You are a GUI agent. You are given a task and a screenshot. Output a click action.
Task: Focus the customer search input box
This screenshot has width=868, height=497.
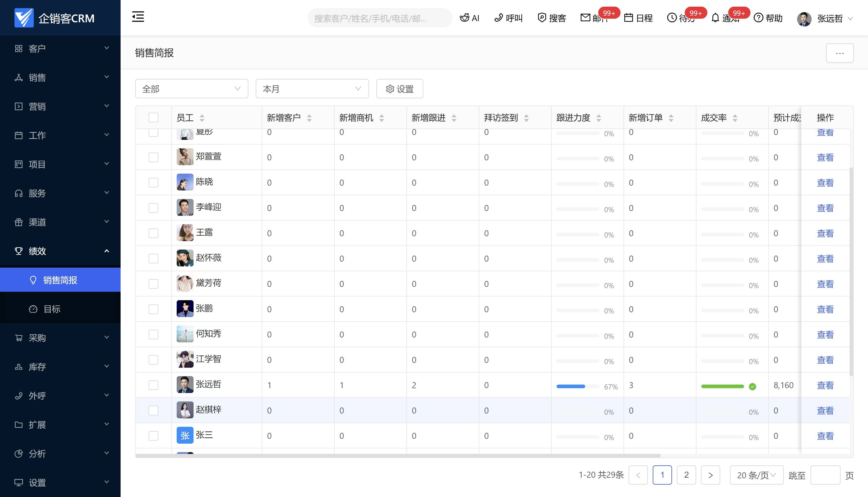(x=379, y=18)
